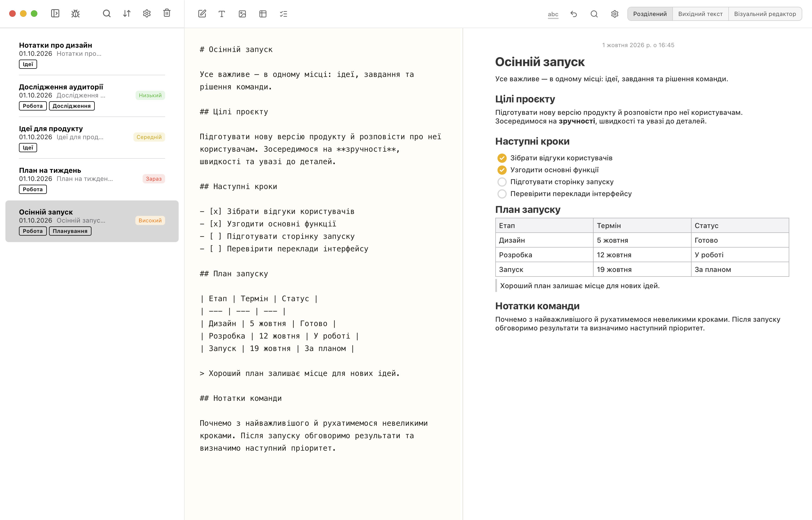The image size is (812, 520).
Task: Open the 'Нотатки про дизайн' note
Action: coord(92,54)
